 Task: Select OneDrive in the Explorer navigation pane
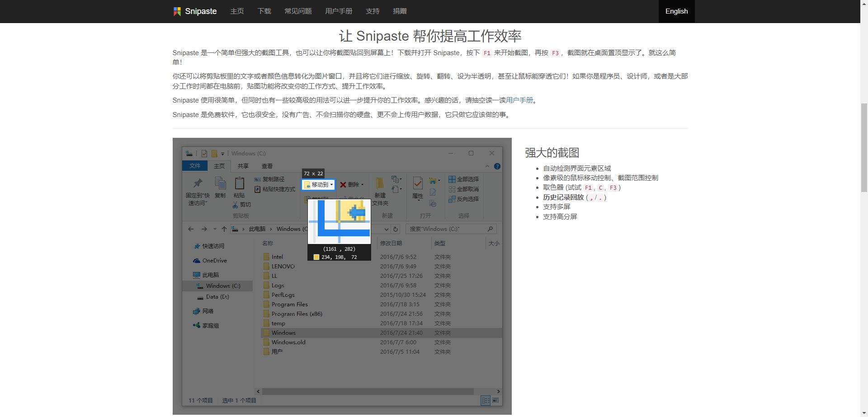[210, 261]
